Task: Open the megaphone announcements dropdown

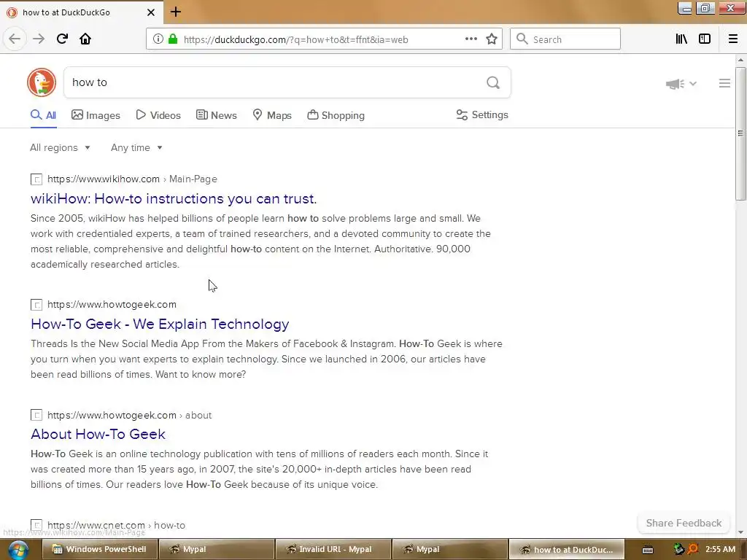Action: click(681, 84)
